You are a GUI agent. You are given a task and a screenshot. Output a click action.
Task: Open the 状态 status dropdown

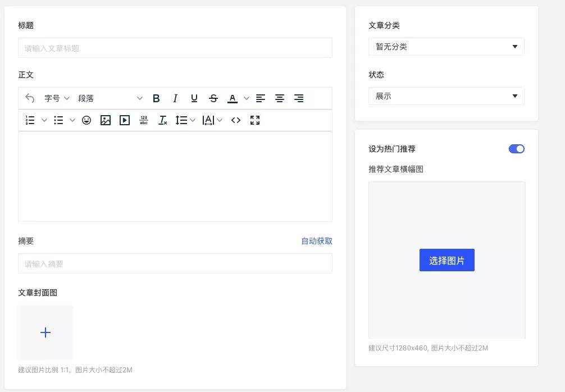click(446, 96)
